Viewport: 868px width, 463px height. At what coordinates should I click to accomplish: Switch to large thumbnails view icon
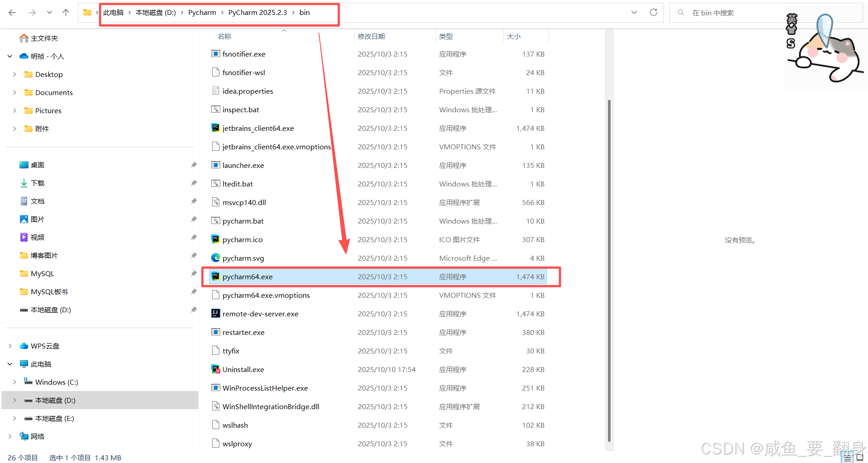pos(860,458)
